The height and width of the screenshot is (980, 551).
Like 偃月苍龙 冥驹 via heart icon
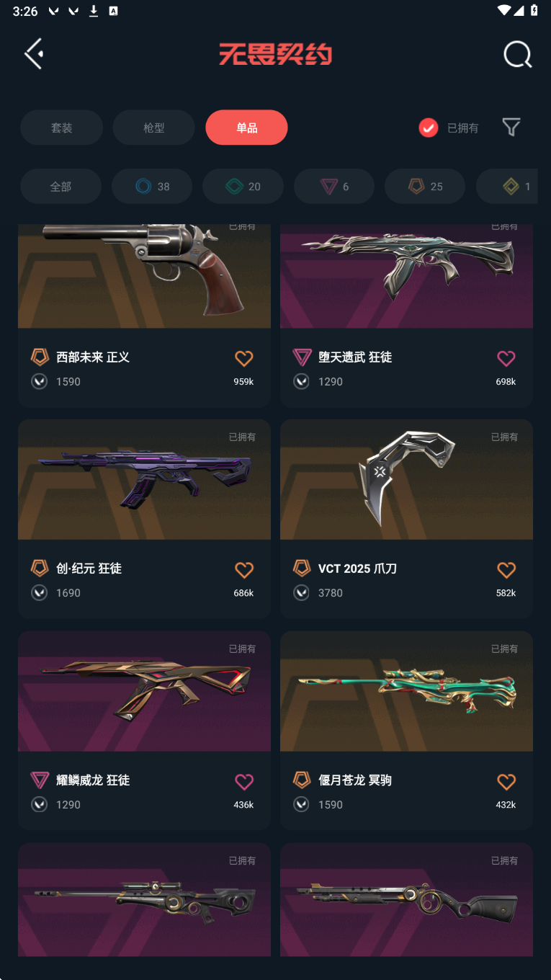[506, 781]
